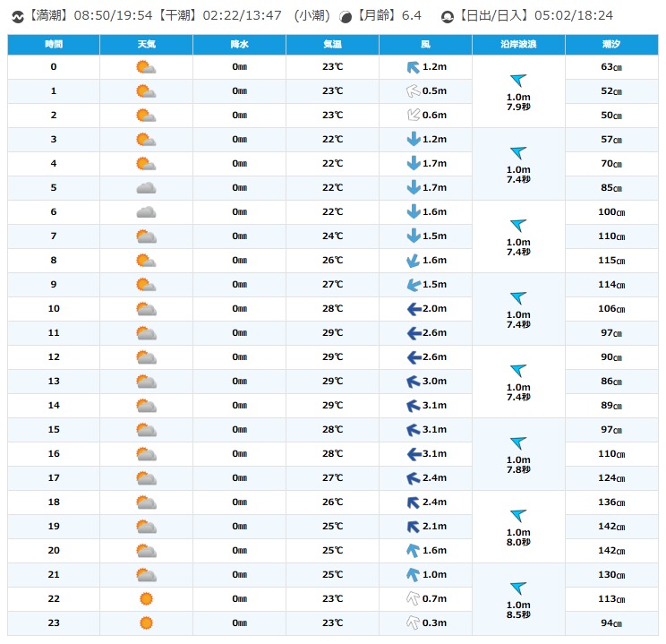The width and height of the screenshot is (666, 644).
Task: Click the 風 column header
Action: [425, 45]
